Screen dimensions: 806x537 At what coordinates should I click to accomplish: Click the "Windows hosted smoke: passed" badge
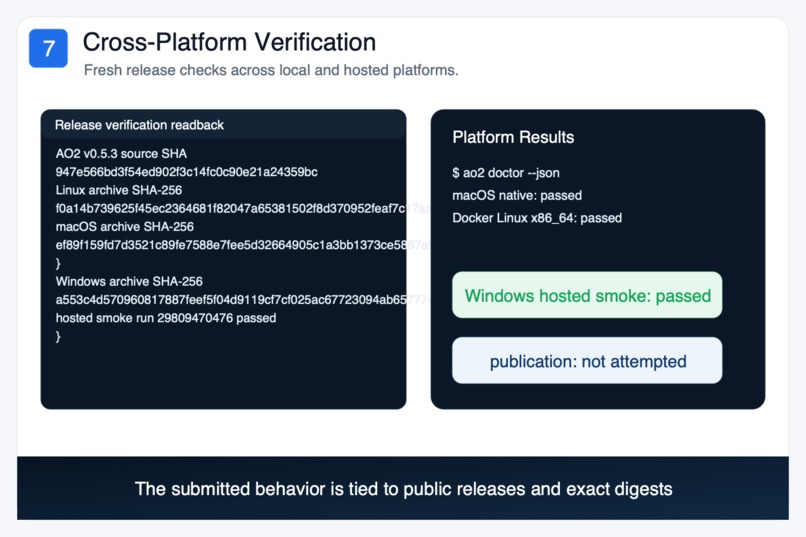pos(587,295)
